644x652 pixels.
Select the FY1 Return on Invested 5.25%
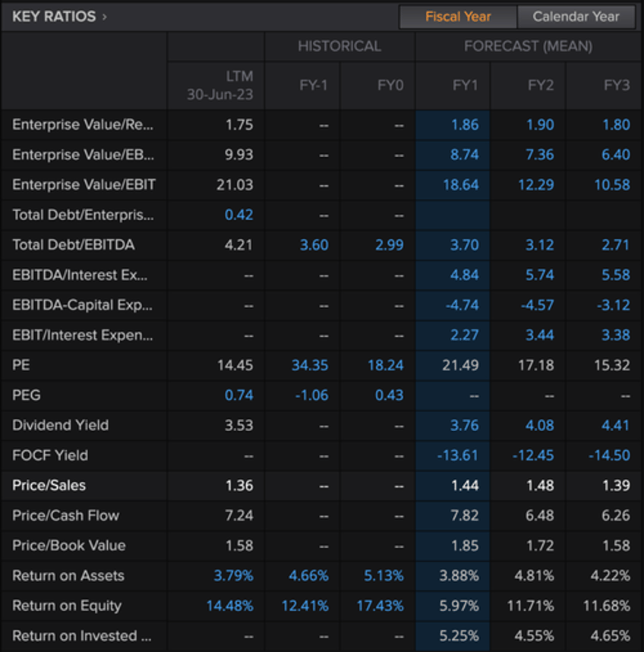[459, 636]
